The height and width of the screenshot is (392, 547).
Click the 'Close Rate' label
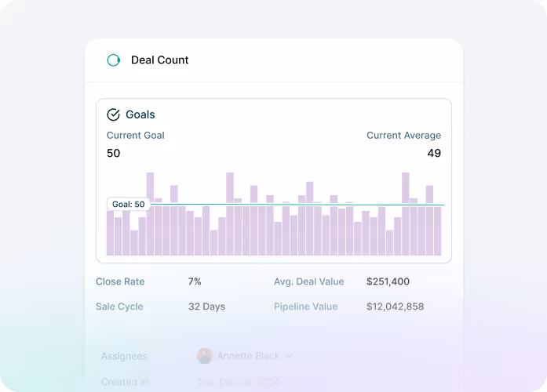120,281
